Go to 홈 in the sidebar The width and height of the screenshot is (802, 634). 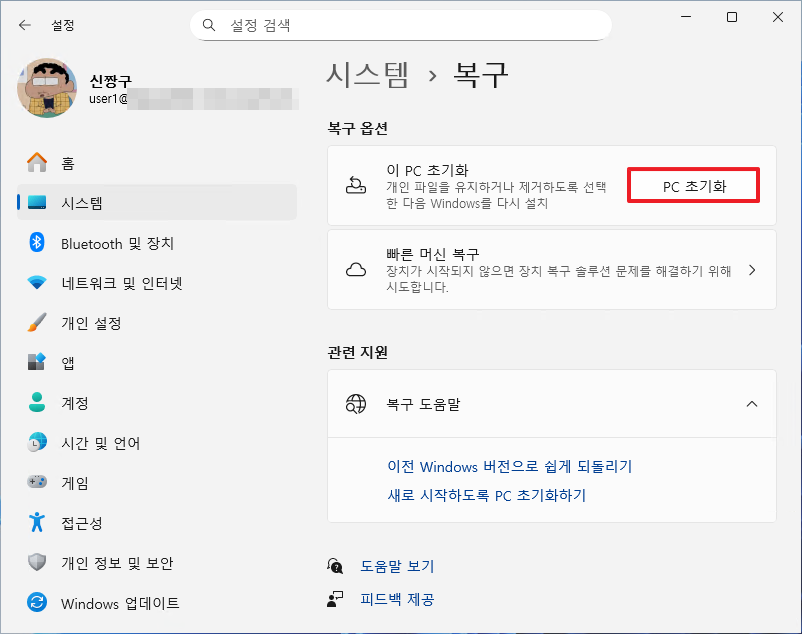pyautogui.click(x=157, y=163)
